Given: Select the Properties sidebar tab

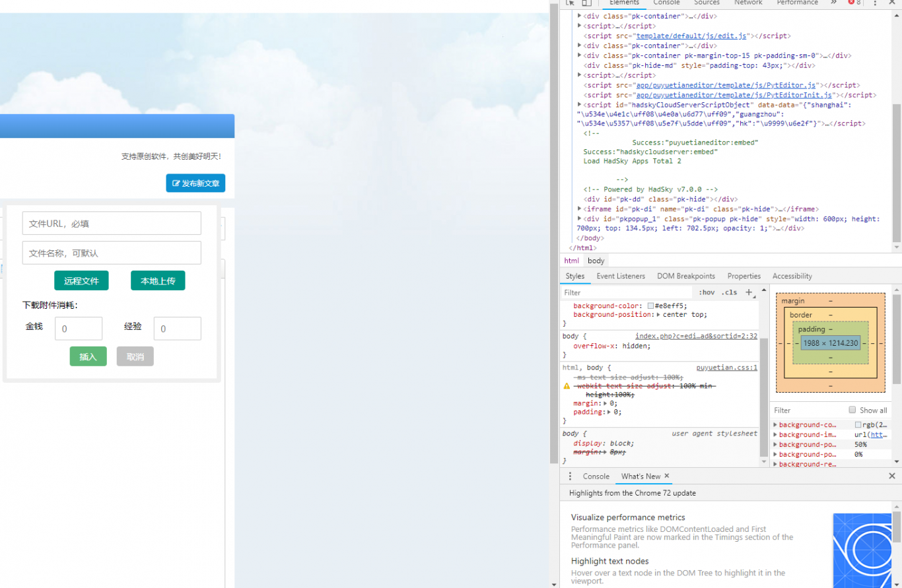Looking at the screenshot, I should point(744,276).
